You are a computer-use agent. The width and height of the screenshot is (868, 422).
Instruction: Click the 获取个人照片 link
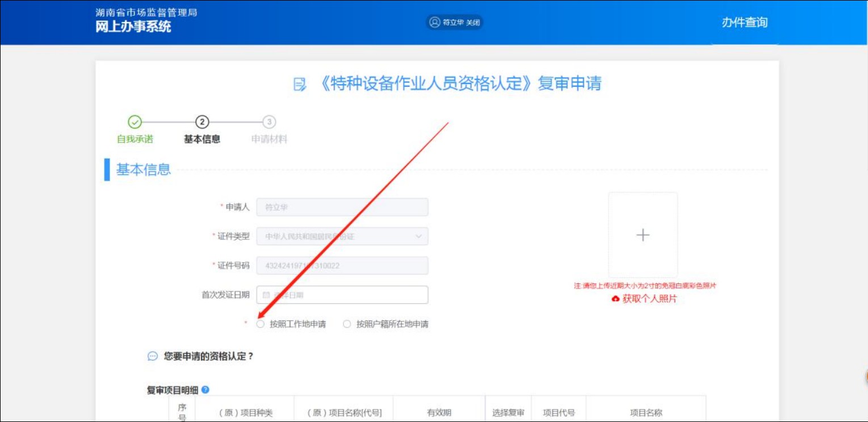point(649,299)
